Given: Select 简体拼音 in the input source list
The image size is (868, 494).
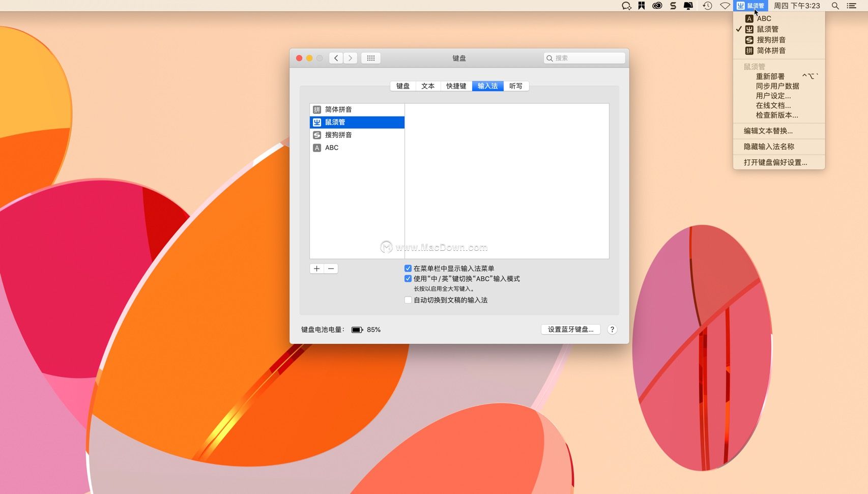Looking at the screenshot, I should 338,109.
